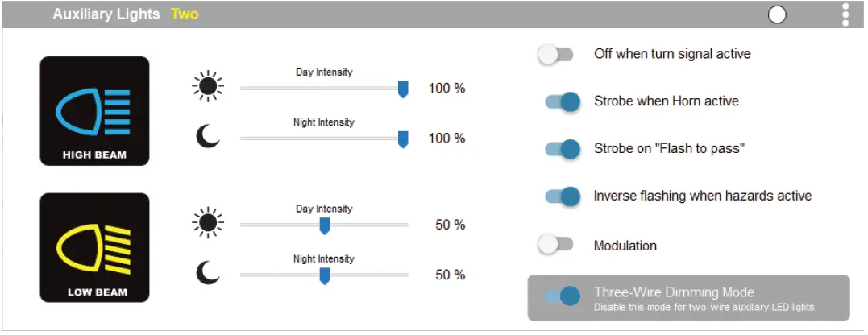The height and width of the screenshot is (335, 868).
Task: Click the blue High Beam icon
Action: click(x=94, y=110)
